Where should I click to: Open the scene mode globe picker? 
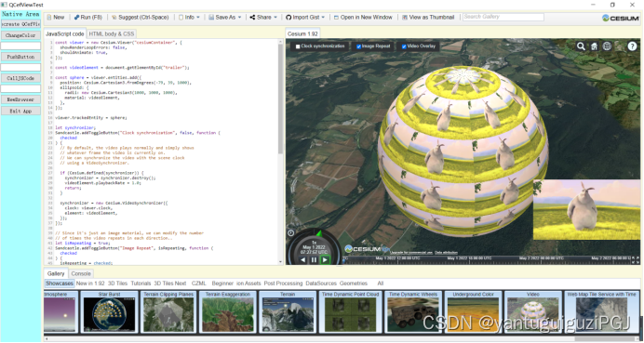pos(607,46)
